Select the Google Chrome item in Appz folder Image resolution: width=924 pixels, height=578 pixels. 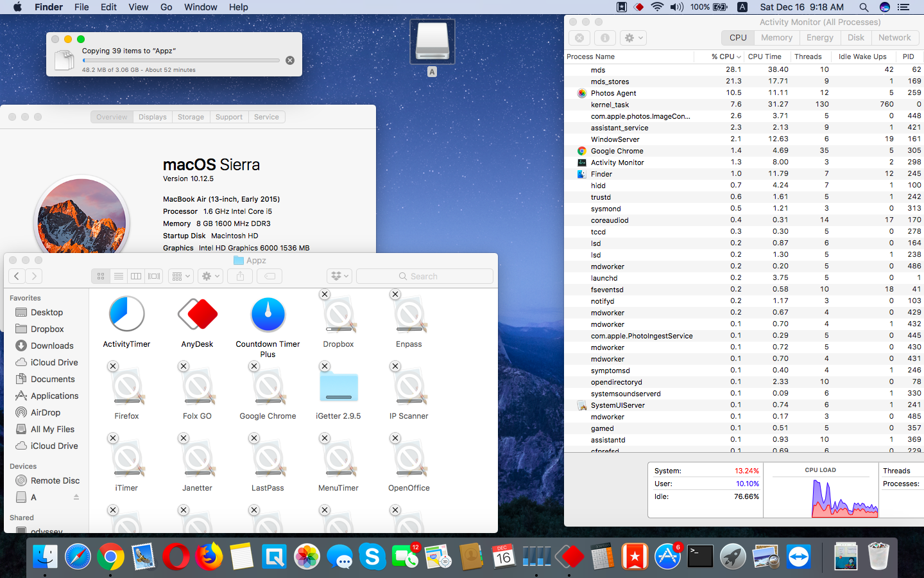click(x=268, y=387)
